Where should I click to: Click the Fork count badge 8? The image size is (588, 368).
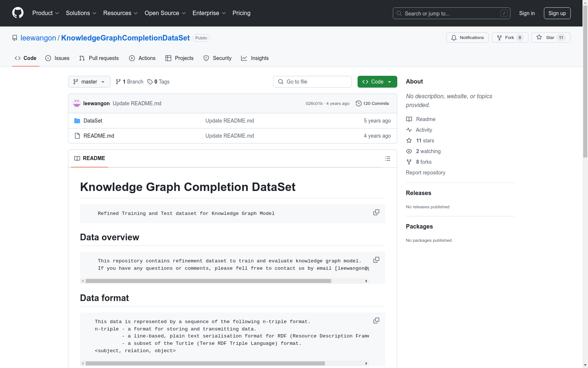520,38
